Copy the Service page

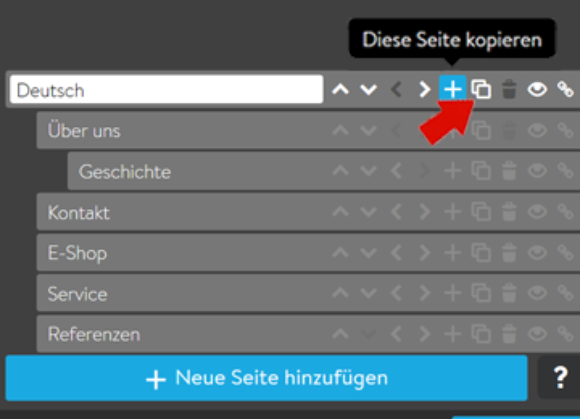tap(481, 293)
